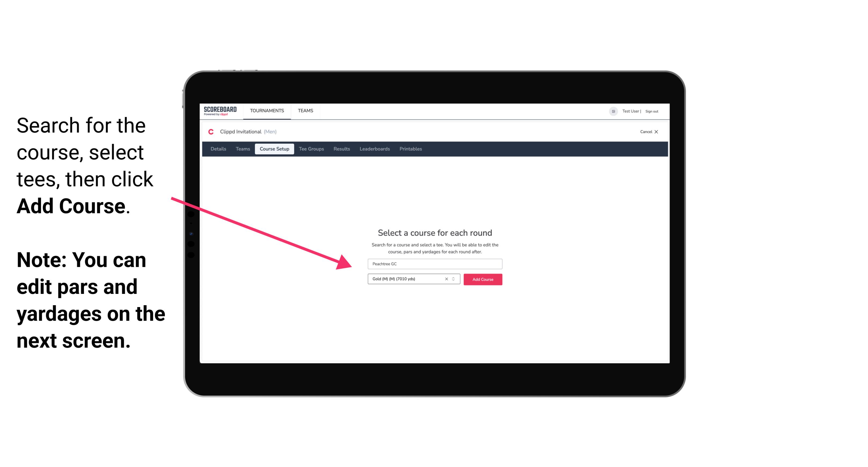Select the Tee Groups tab
Viewport: 868px width, 467px height.
[x=311, y=149]
